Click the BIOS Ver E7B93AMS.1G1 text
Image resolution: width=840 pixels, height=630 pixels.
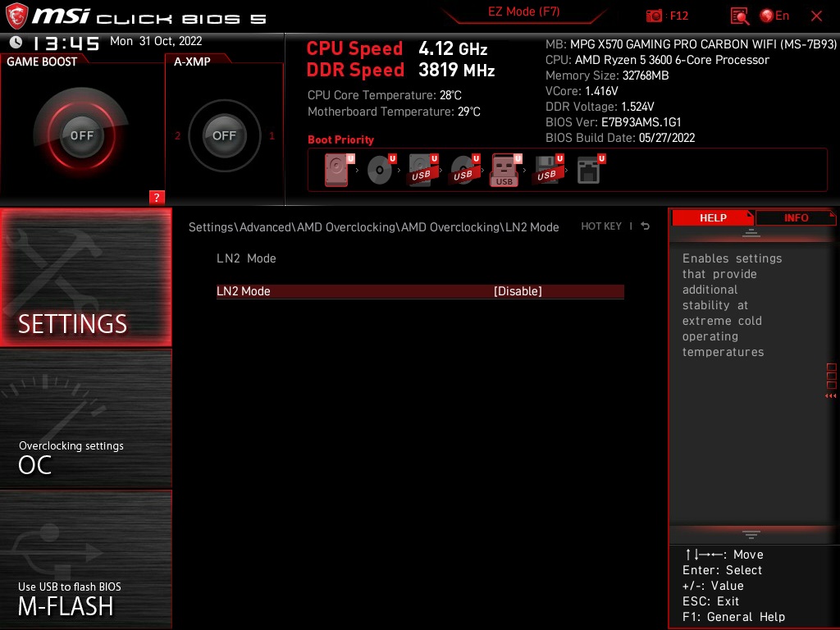click(614, 122)
